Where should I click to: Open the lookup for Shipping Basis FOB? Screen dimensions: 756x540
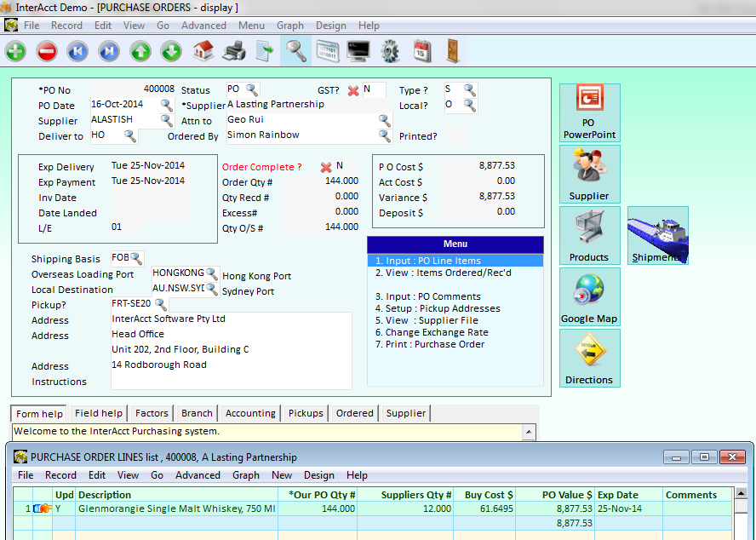(x=136, y=259)
